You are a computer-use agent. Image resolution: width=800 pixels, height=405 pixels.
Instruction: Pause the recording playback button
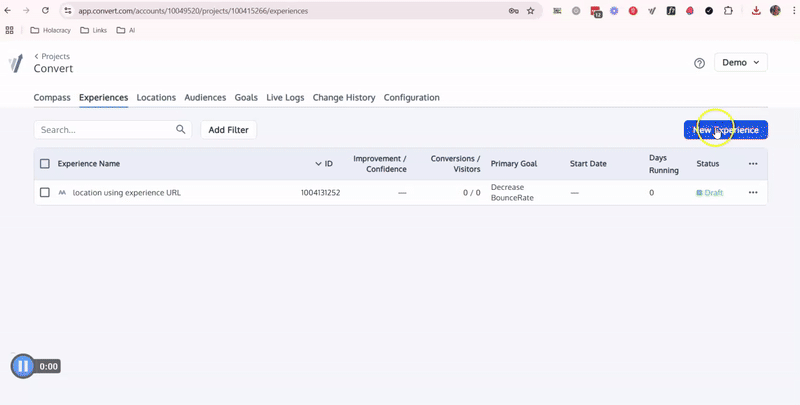tap(23, 366)
